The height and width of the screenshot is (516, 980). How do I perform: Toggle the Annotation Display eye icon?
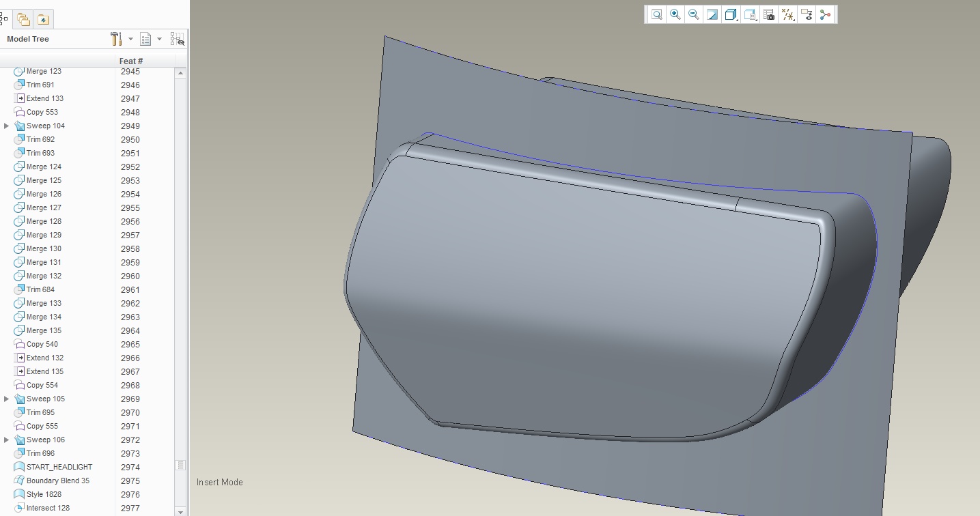click(807, 14)
